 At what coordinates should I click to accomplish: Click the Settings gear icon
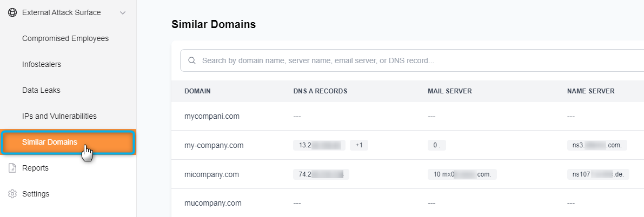12,194
